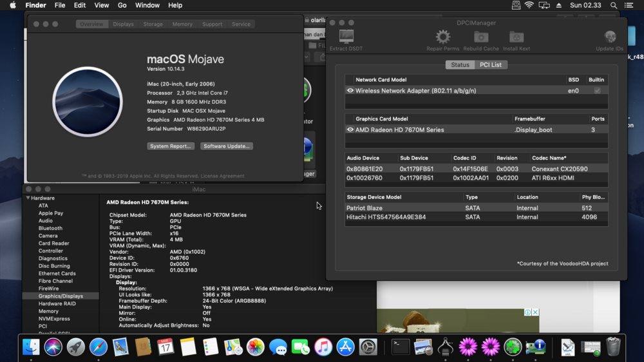This screenshot has height=362, width=644.
Task: Click the Software Update button
Action: pyautogui.click(x=226, y=146)
